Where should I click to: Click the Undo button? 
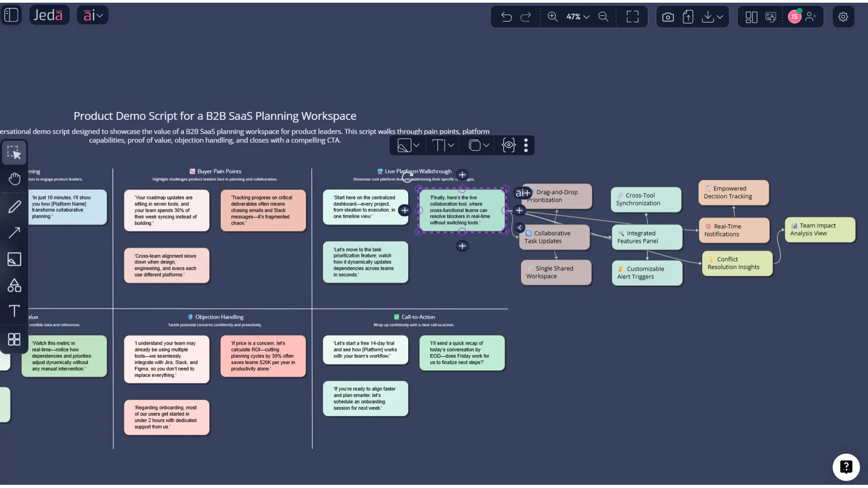click(x=506, y=17)
